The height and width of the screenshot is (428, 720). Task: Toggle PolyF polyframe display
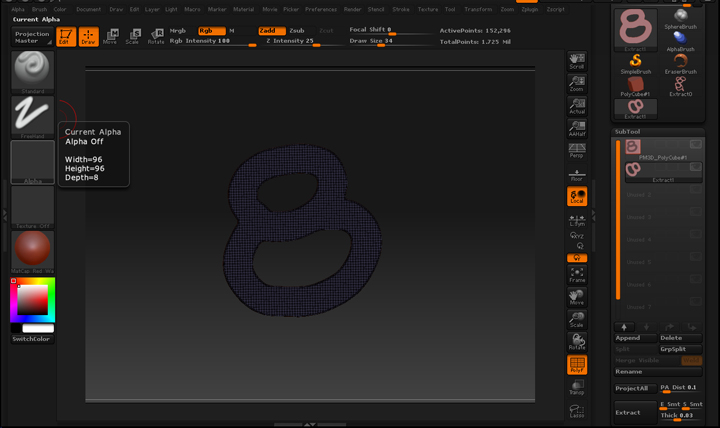click(577, 365)
